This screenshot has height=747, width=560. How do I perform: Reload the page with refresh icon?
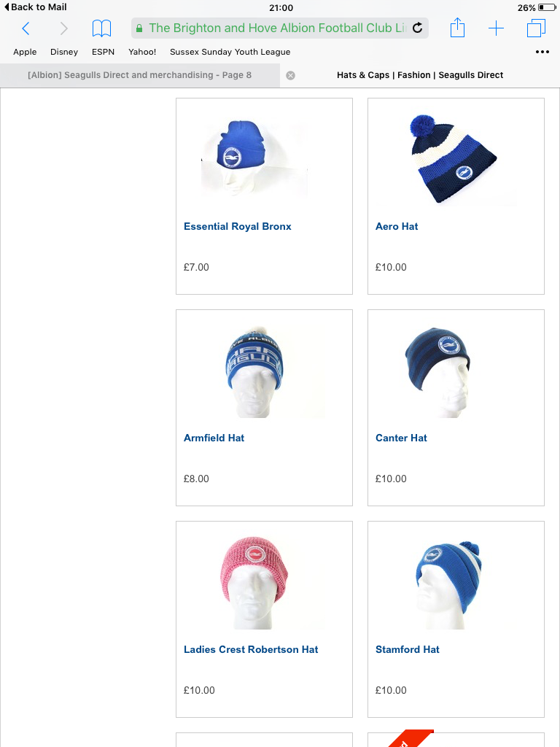coord(417,28)
